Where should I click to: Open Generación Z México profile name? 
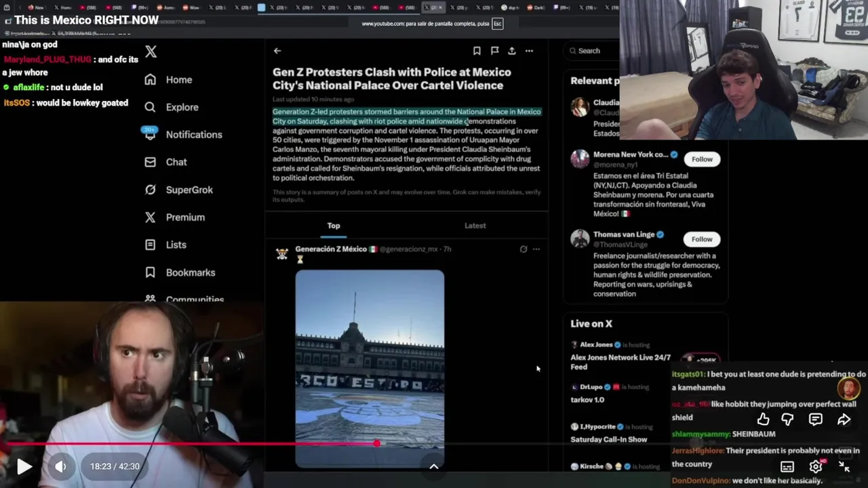[331, 249]
